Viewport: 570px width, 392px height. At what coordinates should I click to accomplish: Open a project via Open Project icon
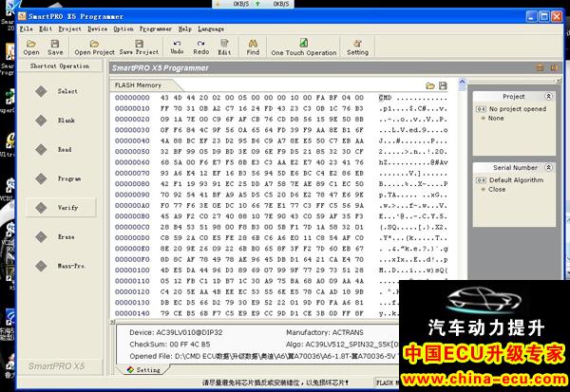click(94, 47)
